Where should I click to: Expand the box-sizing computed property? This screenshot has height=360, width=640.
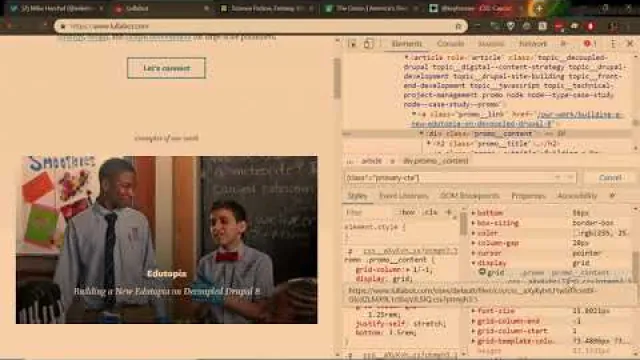[x=473, y=223]
